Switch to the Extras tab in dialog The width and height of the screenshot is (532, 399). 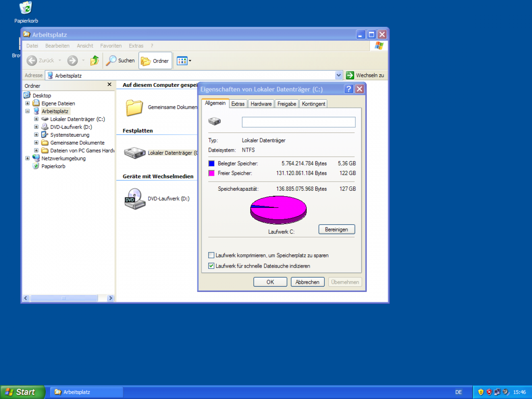(x=238, y=104)
